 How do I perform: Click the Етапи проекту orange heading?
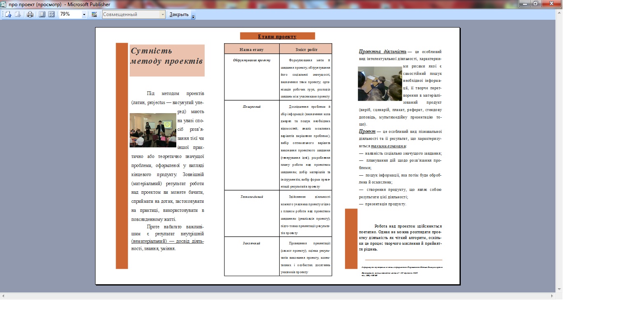[x=277, y=36]
